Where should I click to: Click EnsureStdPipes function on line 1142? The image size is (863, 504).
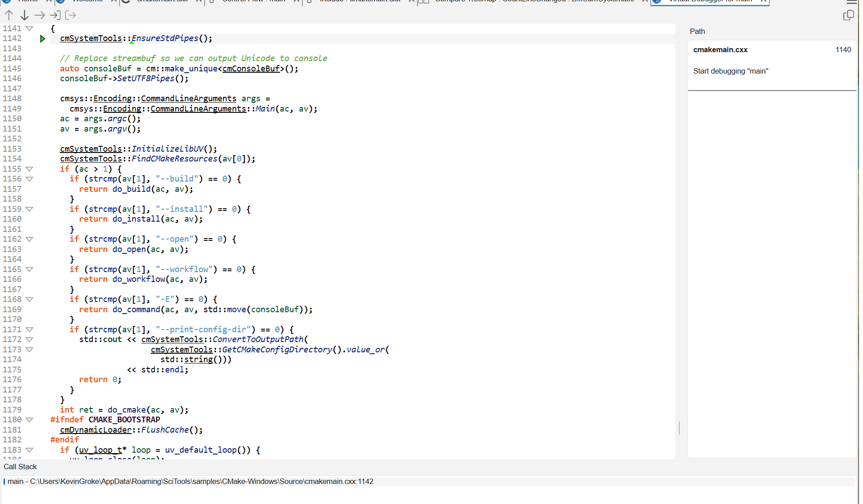click(x=165, y=38)
